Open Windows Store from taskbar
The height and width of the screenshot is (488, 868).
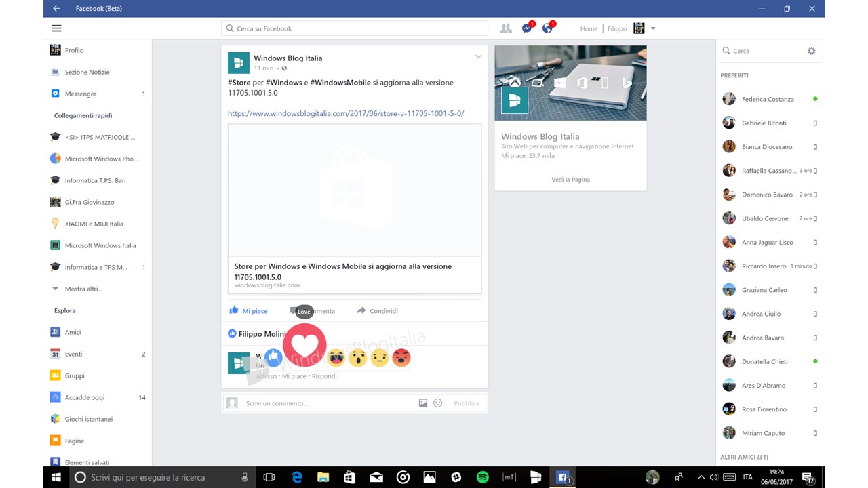coord(349,477)
